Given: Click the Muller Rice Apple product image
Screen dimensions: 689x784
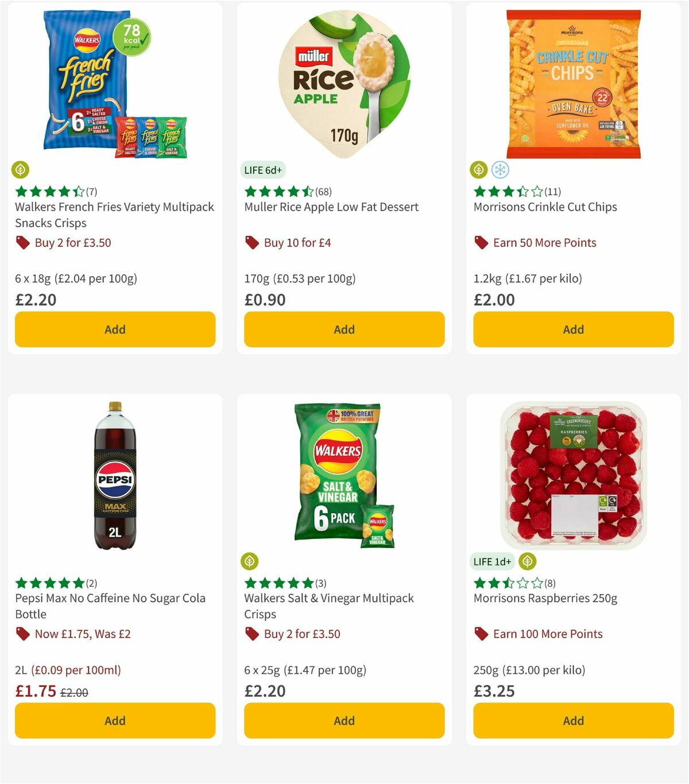Looking at the screenshot, I should coord(344,80).
